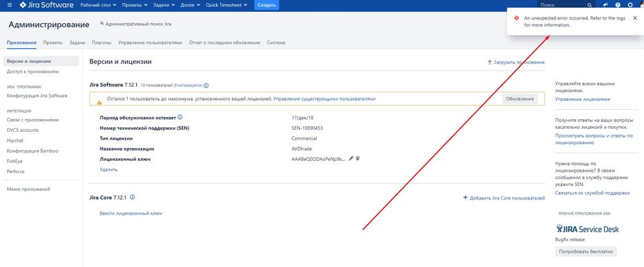Click the search magnifier icon

[x=590, y=5]
